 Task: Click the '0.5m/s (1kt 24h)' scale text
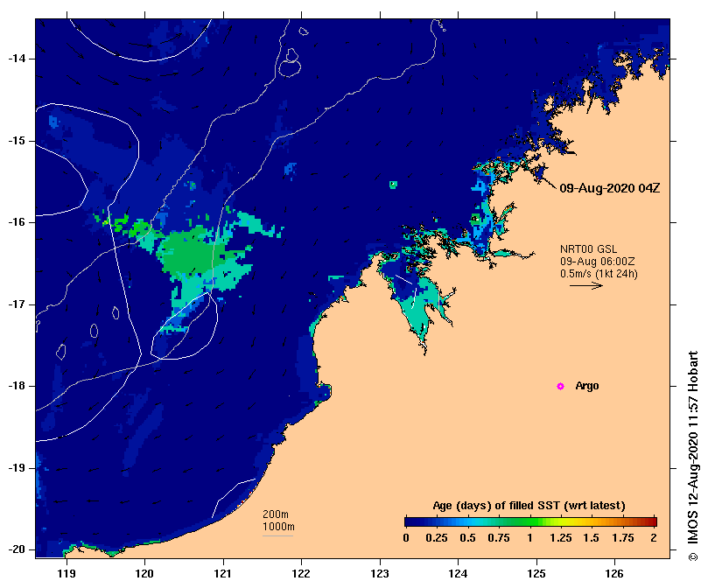pyautogui.click(x=599, y=274)
